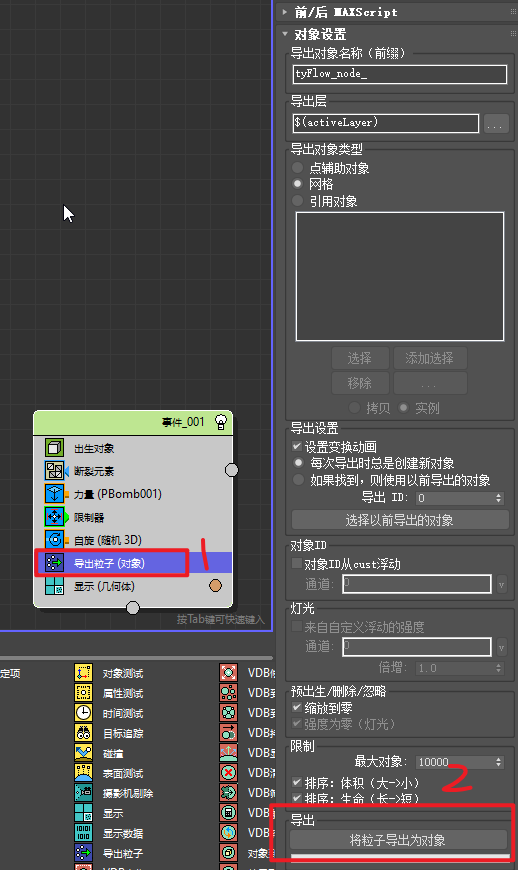The height and width of the screenshot is (870, 518).
Task: Choose the 目标追踪 operator from the list
Action: click(x=123, y=733)
